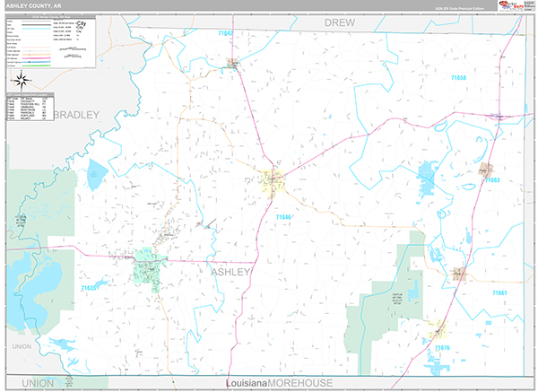The height and width of the screenshot is (392, 538).
Task: Select the small UNION label near the lake
Action: pos(22,346)
